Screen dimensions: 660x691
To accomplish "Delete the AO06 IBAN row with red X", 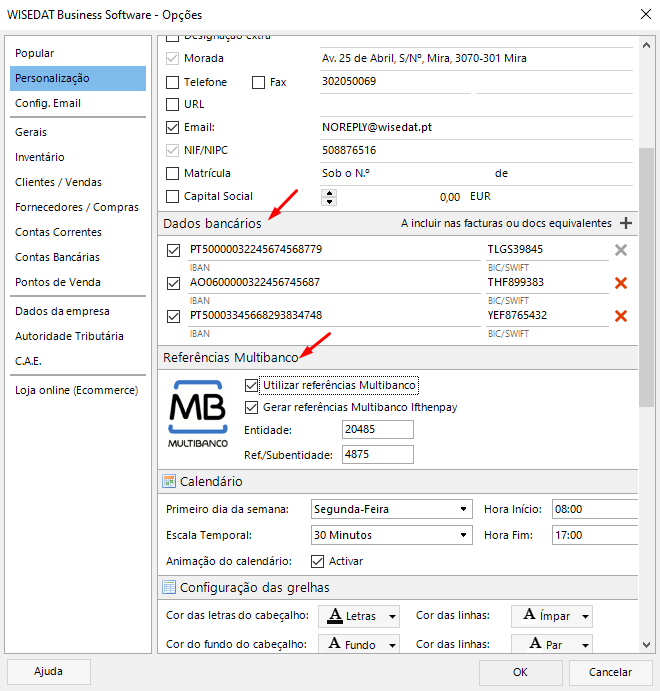I will click(x=620, y=283).
